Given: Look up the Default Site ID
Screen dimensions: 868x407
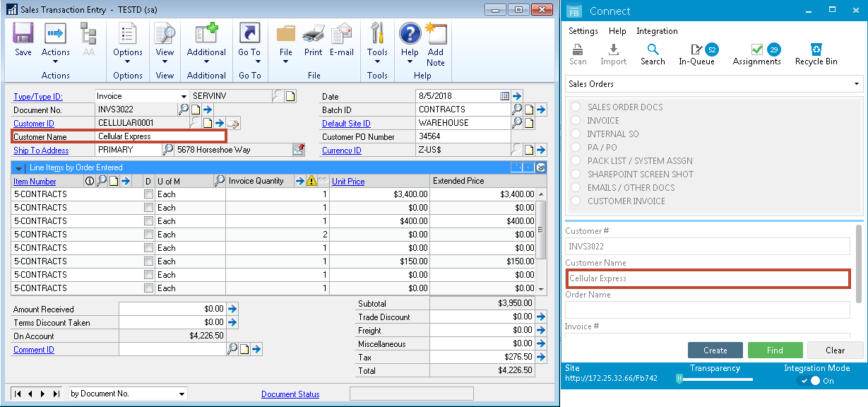Looking at the screenshot, I should [517, 123].
